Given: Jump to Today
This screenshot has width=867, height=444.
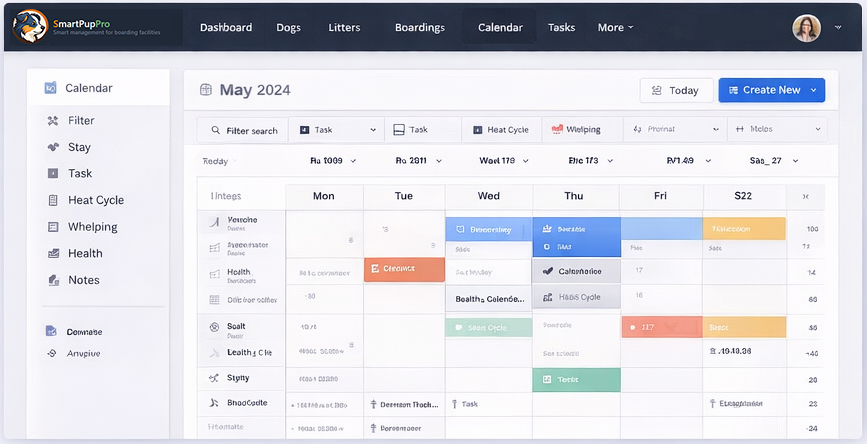Looking at the screenshot, I should coord(676,90).
